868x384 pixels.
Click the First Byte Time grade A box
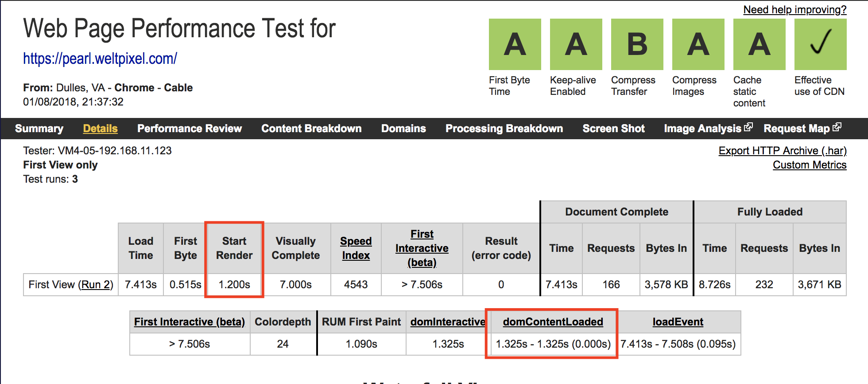coord(515,44)
